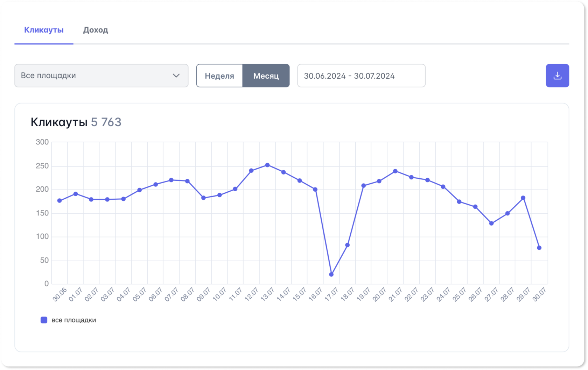Click the data point for 12.07
The width and height of the screenshot is (588, 370).
(251, 171)
